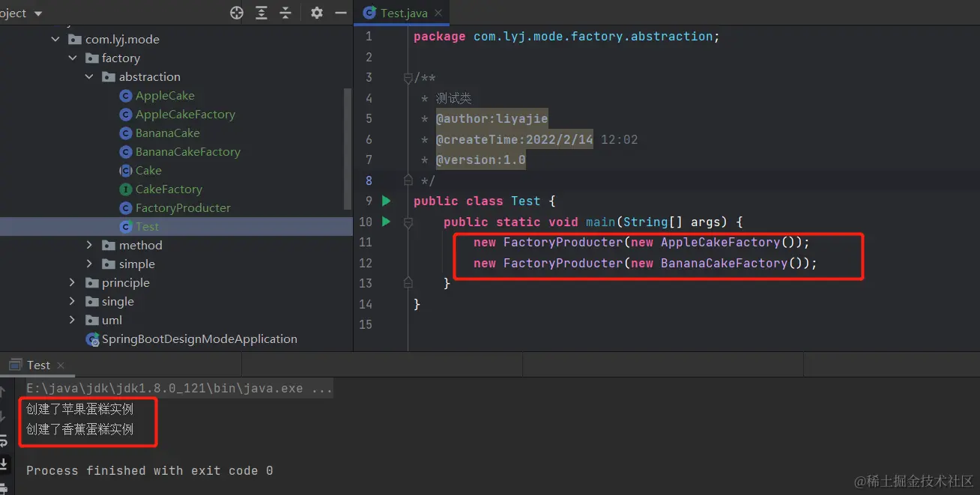The height and width of the screenshot is (495, 980).
Task: Hide the Project tool window
Action: (341, 13)
